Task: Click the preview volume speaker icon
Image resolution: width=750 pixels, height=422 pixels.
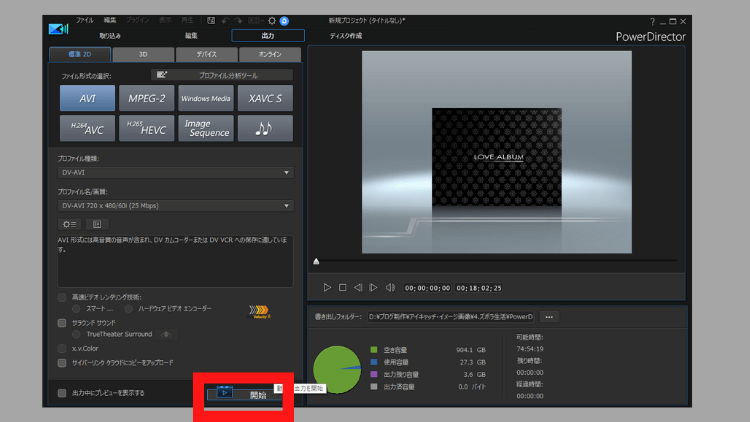Action: (390, 288)
